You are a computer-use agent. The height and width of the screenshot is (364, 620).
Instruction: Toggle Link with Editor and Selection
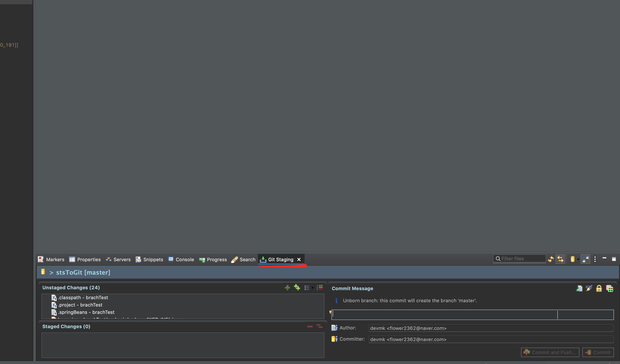560,259
